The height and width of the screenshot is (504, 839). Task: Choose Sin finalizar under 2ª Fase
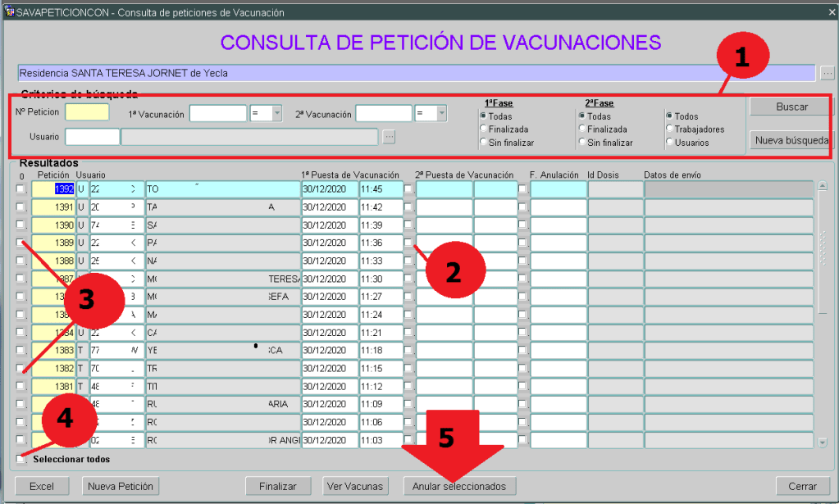point(582,143)
